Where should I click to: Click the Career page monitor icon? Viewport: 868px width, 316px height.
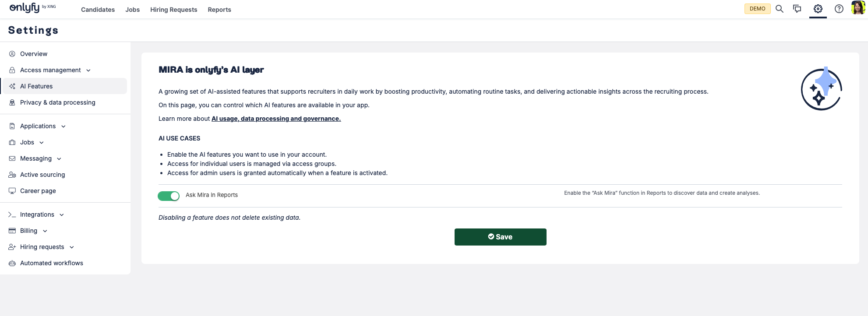(12, 190)
